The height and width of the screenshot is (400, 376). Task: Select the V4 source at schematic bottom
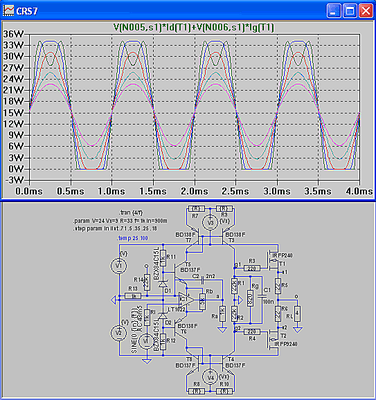click(x=210, y=378)
